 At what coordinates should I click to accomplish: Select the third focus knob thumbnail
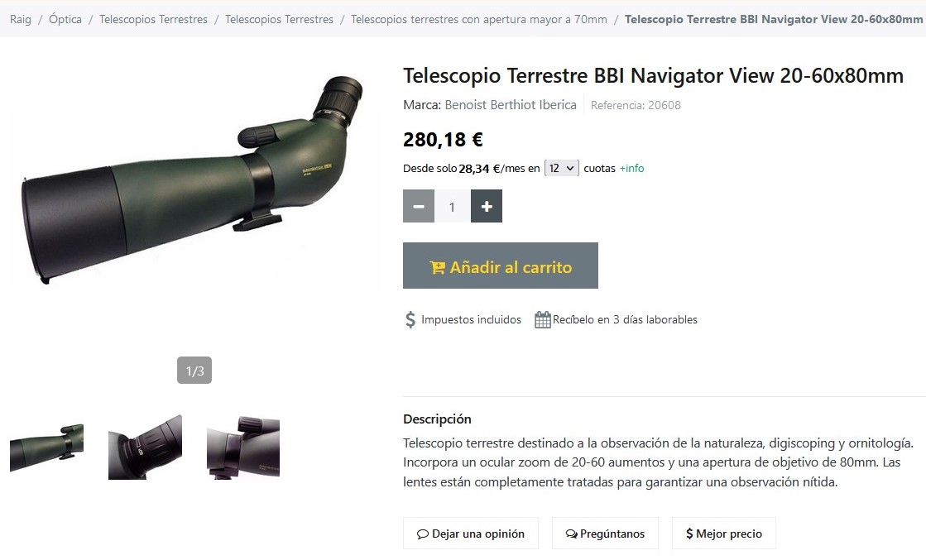[243, 448]
